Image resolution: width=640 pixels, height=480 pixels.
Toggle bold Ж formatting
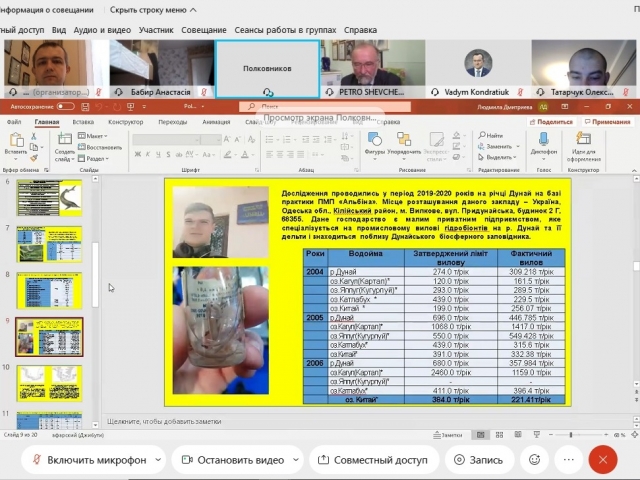pyautogui.click(x=138, y=154)
